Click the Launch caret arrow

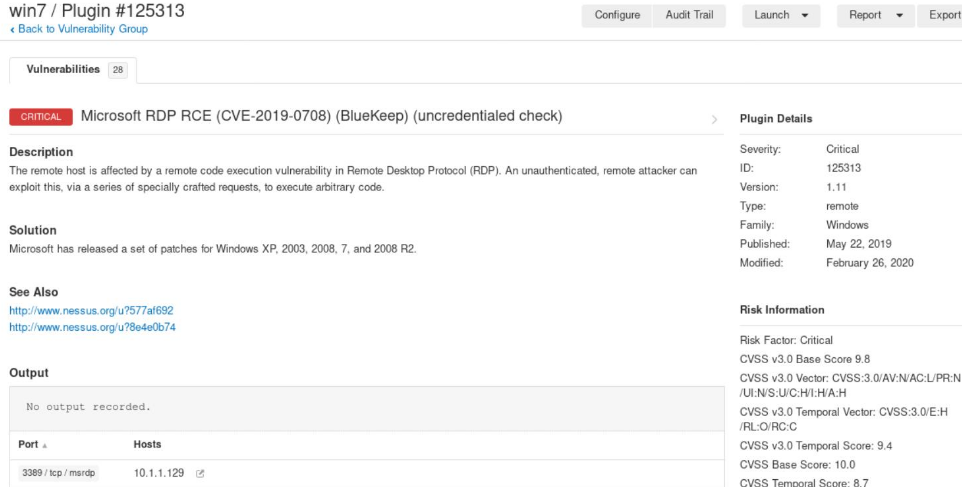click(805, 16)
